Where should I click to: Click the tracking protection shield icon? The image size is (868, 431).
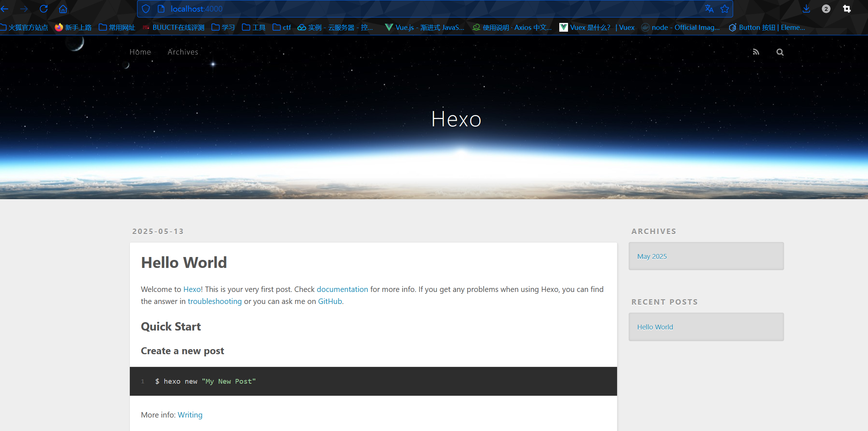point(146,9)
